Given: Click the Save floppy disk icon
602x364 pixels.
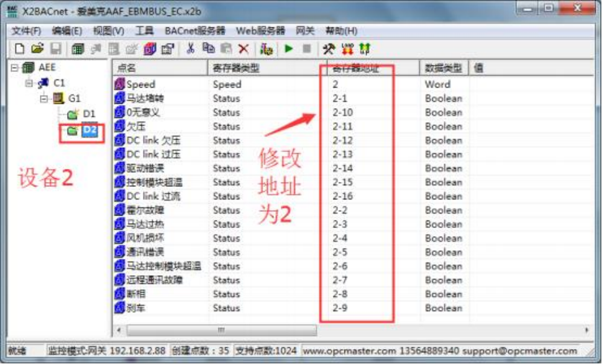Looking at the screenshot, I should [56, 49].
